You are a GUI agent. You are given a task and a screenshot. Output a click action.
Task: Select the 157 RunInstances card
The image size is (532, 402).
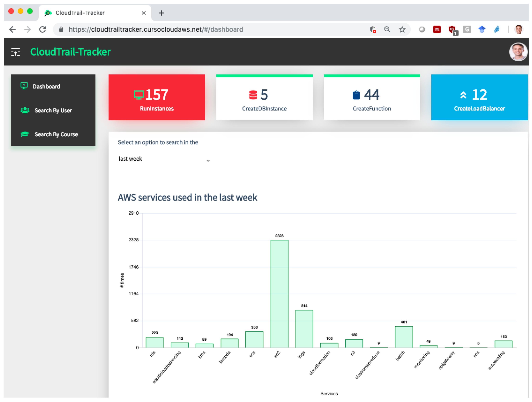pos(157,97)
